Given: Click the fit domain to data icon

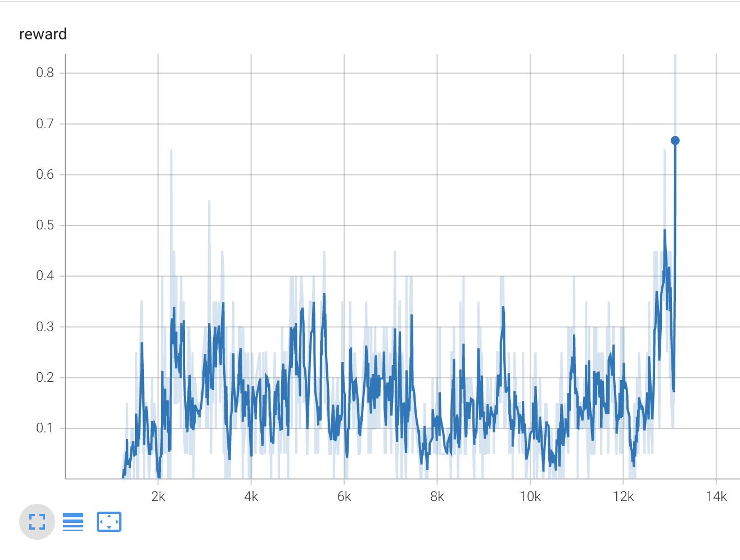Looking at the screenshot, I should click(109, 522).
